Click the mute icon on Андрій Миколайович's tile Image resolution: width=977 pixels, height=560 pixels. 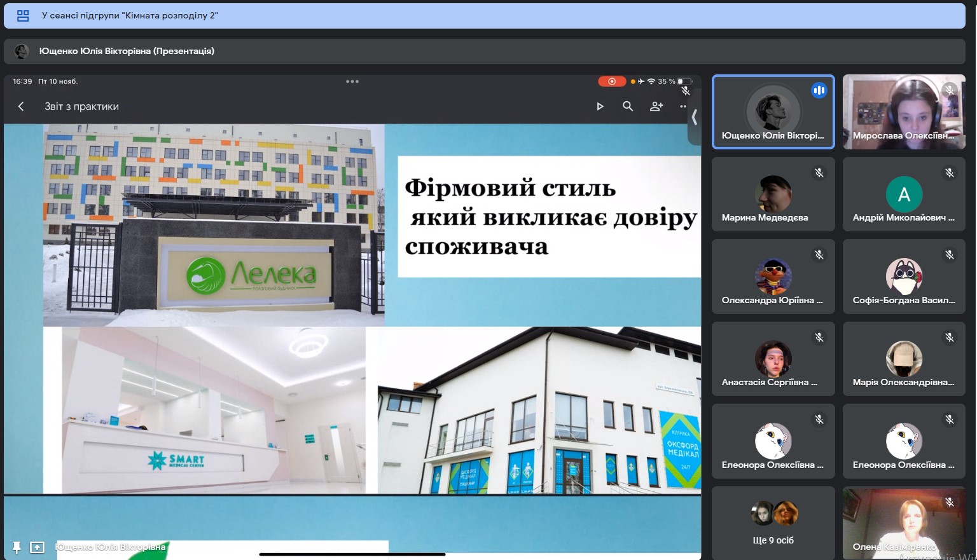[950, 173]
